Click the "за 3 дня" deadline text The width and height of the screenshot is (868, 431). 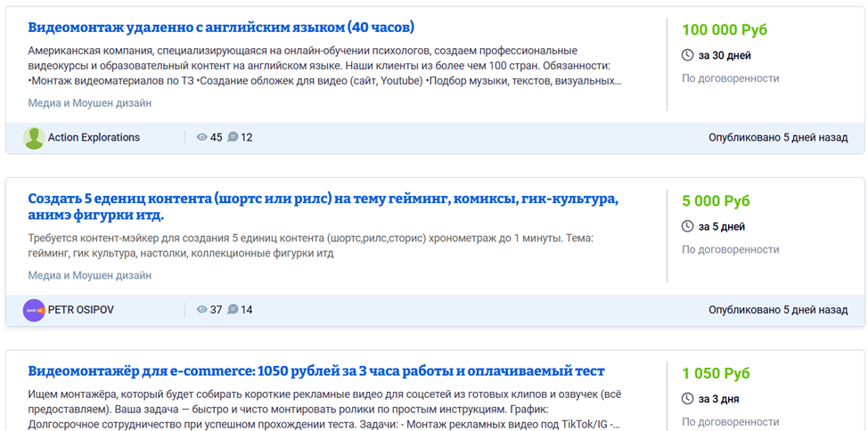tap(718, 399)
